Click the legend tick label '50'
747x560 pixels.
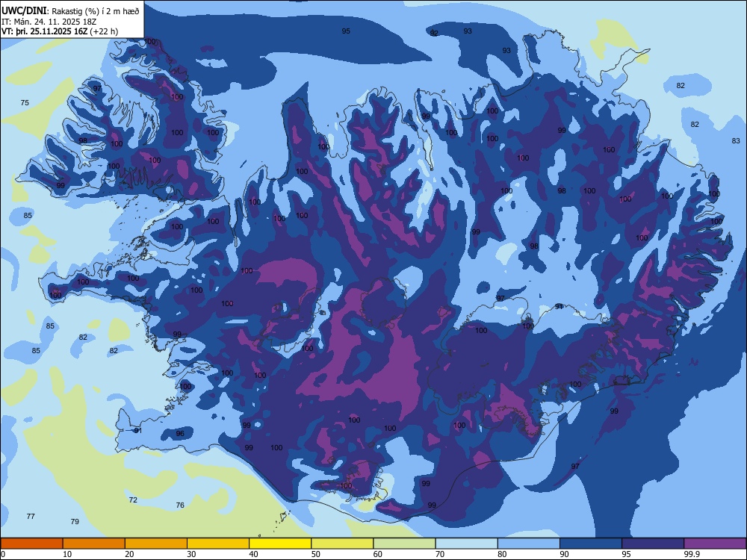click(316, 554)
